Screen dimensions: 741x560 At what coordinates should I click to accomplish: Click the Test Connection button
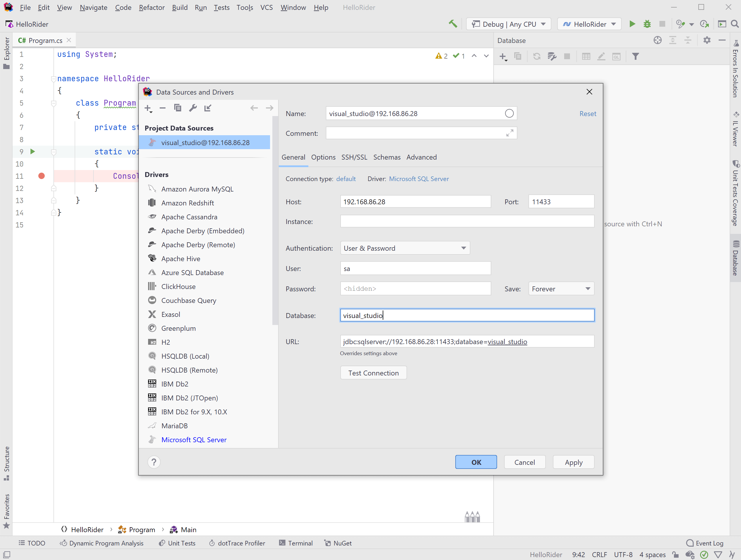point(373,373)
